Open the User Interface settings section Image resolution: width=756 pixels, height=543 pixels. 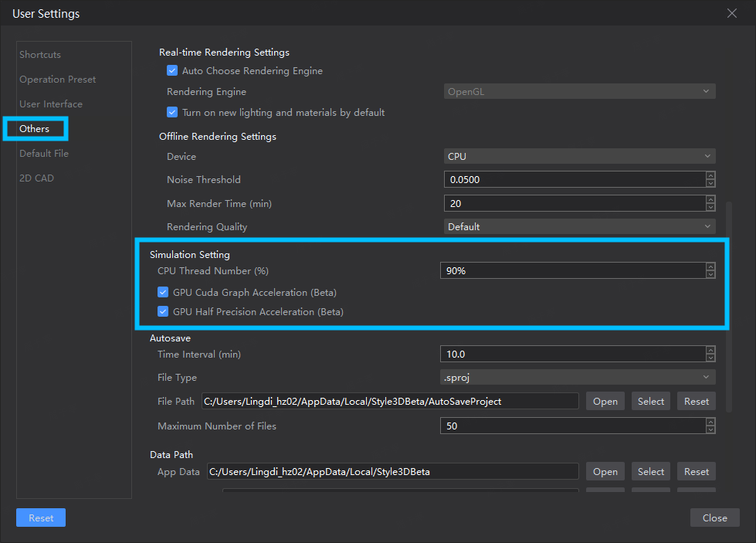[x=51, y=104]
